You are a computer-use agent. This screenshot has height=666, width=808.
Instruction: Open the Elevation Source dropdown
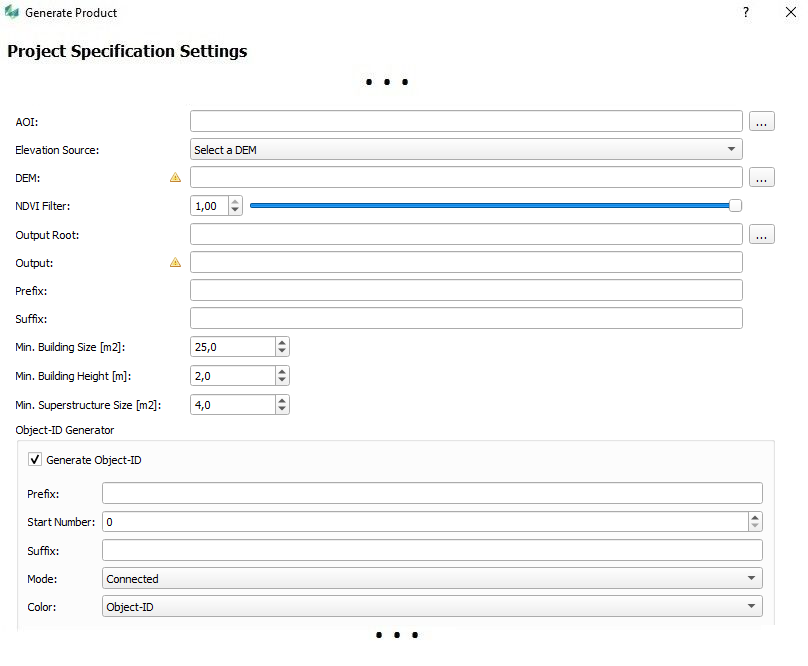[x=466, y=150]
